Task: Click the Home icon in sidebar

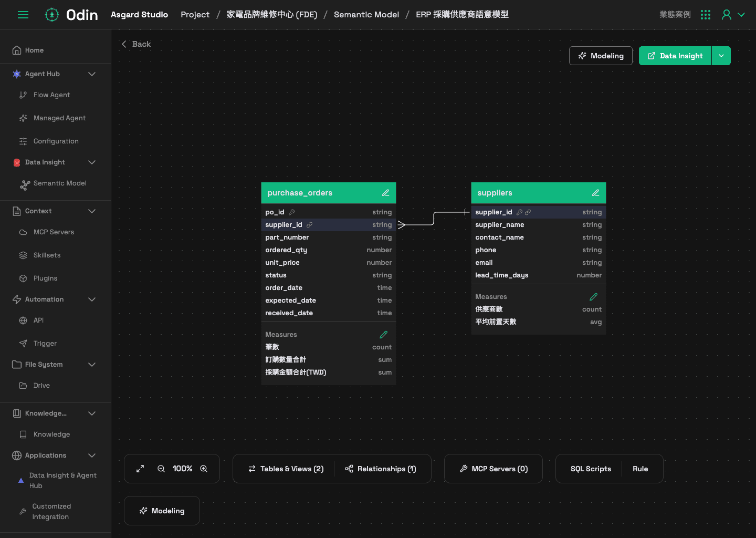Action: pos(17,50)
